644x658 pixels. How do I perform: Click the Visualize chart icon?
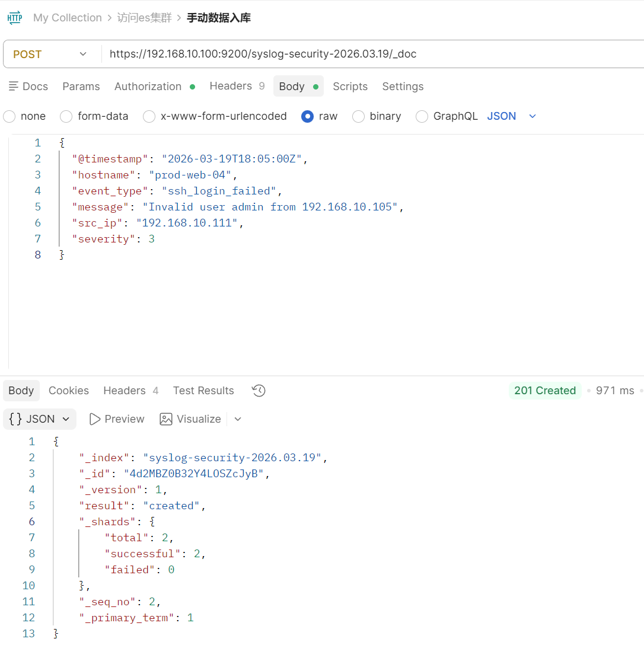pos(166,419)
